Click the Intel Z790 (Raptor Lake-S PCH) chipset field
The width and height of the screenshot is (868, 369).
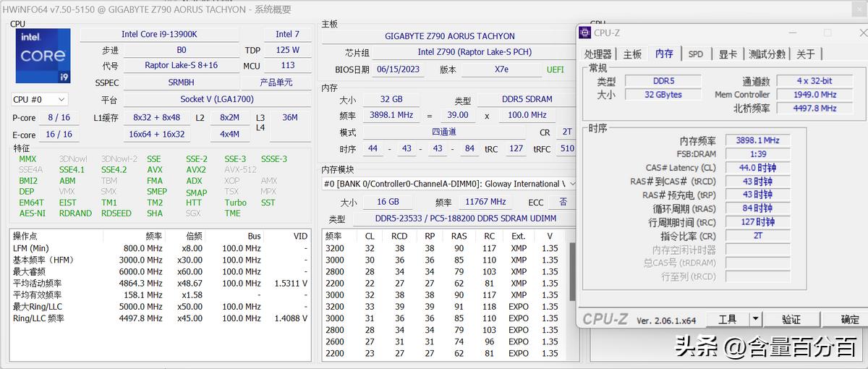(x=475, y=52)
